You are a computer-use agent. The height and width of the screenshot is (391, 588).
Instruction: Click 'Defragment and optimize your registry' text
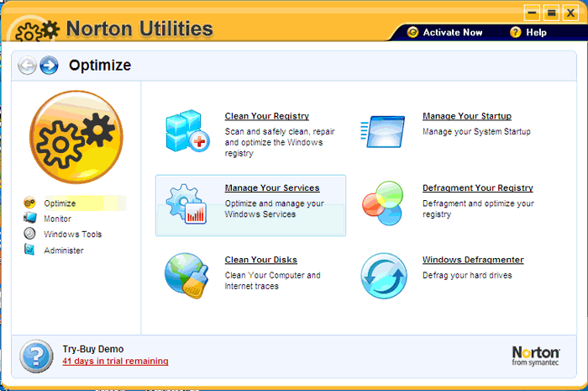478,209
